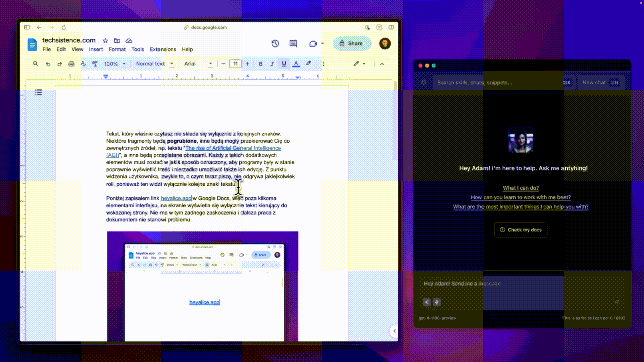Redo the last action
The height and width of the screenshot is (362, 644).
point(59,64)
